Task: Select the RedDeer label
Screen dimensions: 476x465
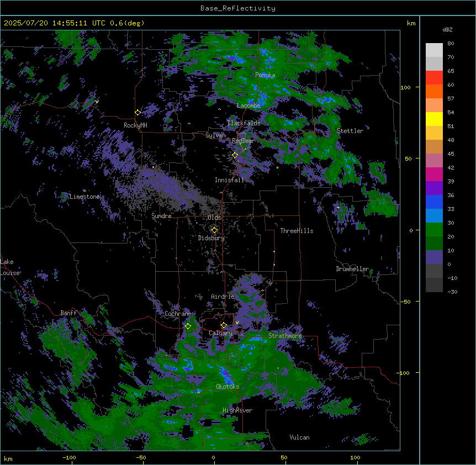Action: (243, 141)
